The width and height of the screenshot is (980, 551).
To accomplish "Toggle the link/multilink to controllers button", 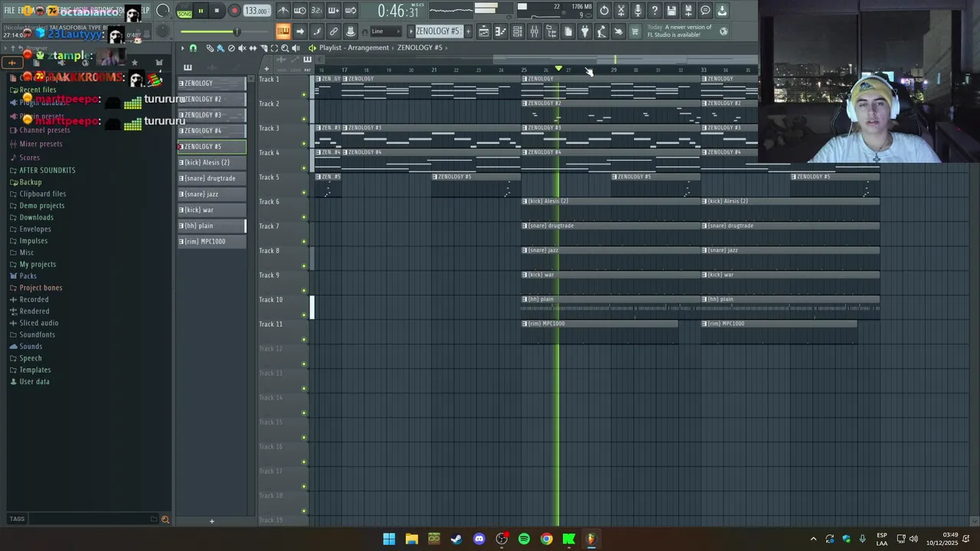I will click(x=334, y=31).
